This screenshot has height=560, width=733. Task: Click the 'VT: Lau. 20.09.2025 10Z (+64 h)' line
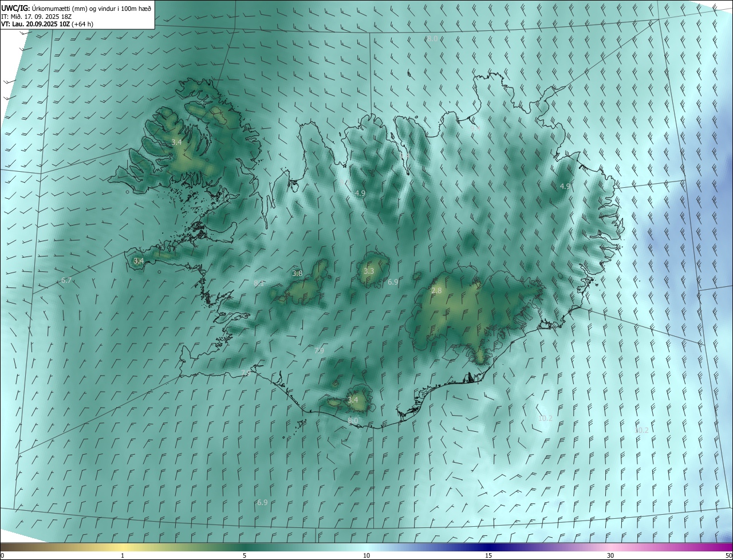coord(48,25)
